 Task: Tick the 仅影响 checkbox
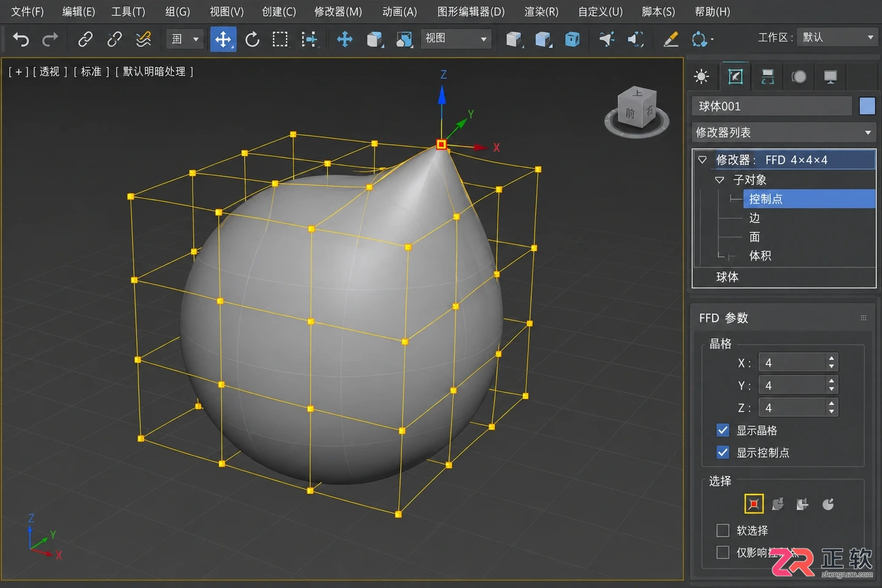(x=723, y=552)
